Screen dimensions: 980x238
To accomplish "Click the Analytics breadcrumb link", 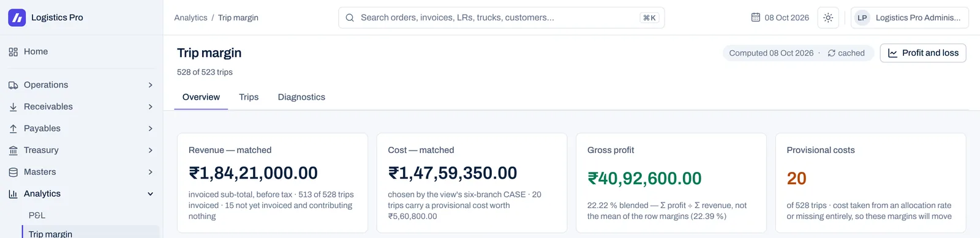I will point(190,18).
